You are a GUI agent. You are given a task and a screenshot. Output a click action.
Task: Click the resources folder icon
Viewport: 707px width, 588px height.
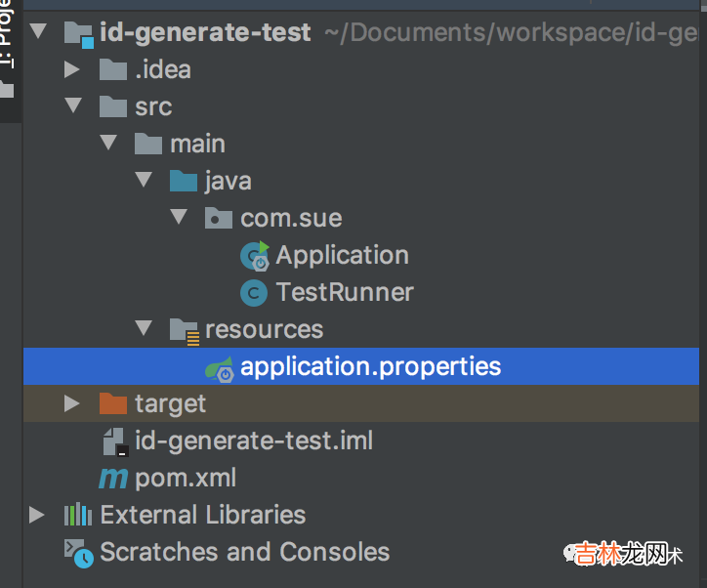(184, 330)
